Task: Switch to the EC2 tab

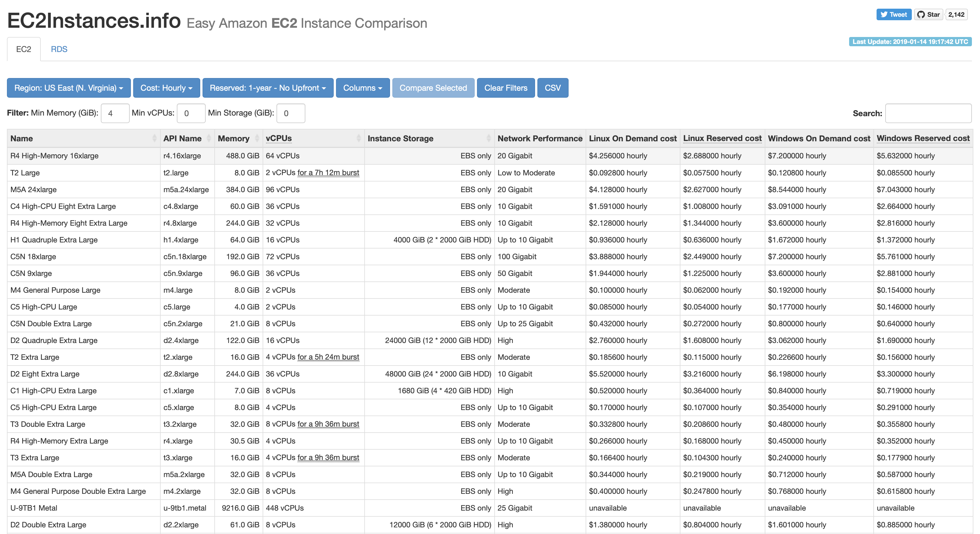Action: pos(24,49)
